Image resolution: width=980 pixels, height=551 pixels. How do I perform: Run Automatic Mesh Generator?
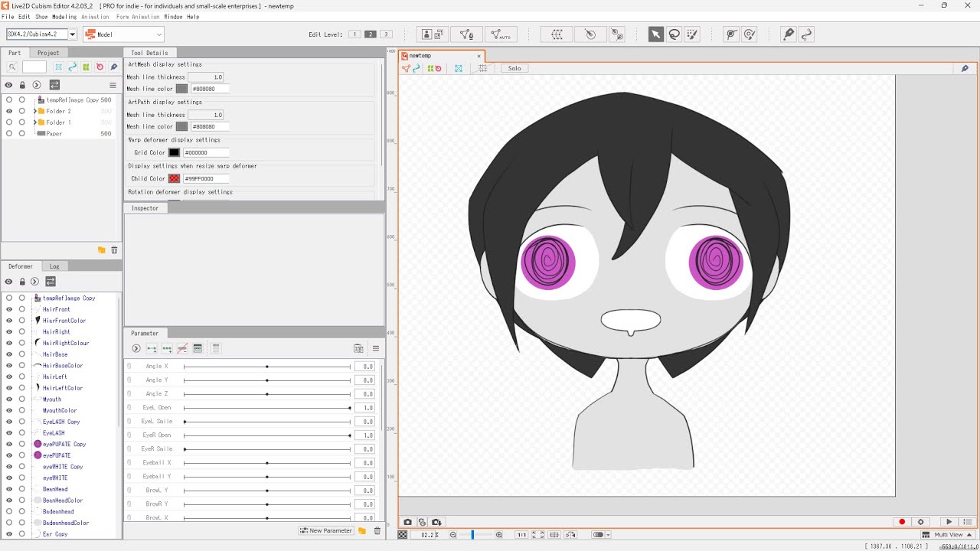(x=501, y=34)
